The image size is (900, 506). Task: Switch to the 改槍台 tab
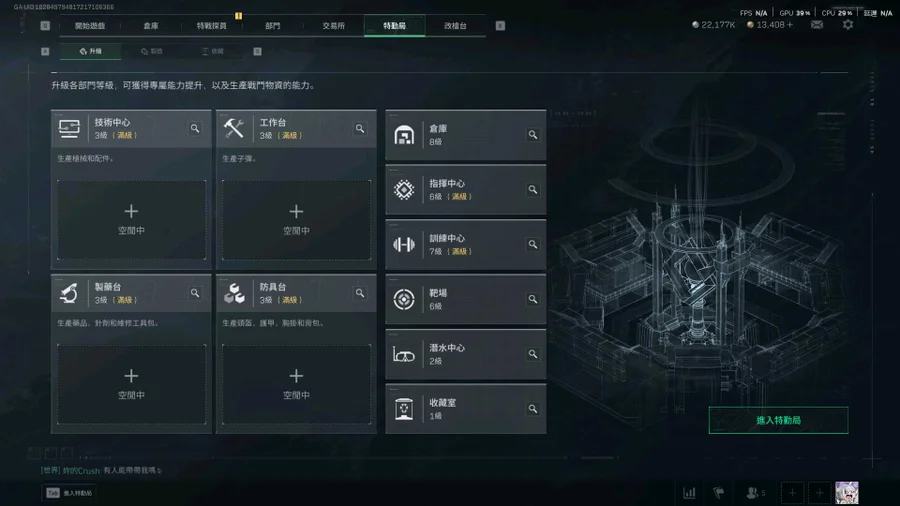tap(455, 26)
